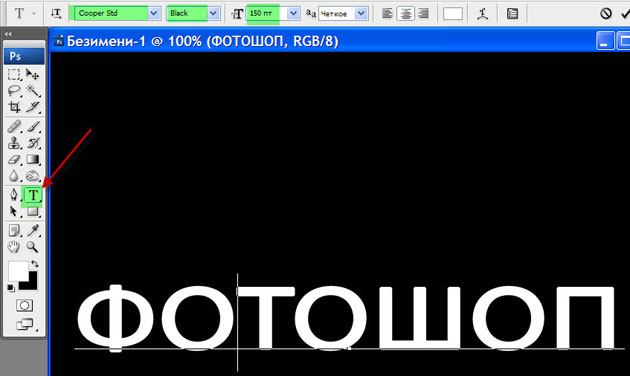Align text left

387,14
